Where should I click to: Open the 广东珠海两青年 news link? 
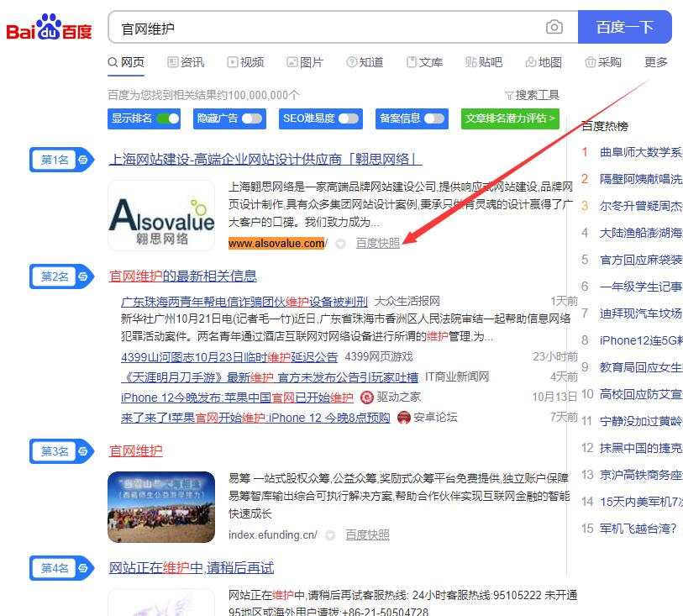click(244, 302)
